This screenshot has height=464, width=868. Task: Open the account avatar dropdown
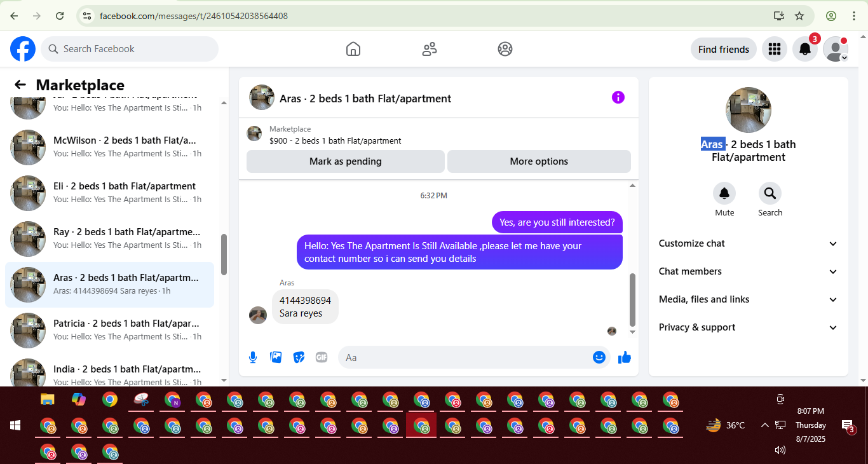(836, 49)
